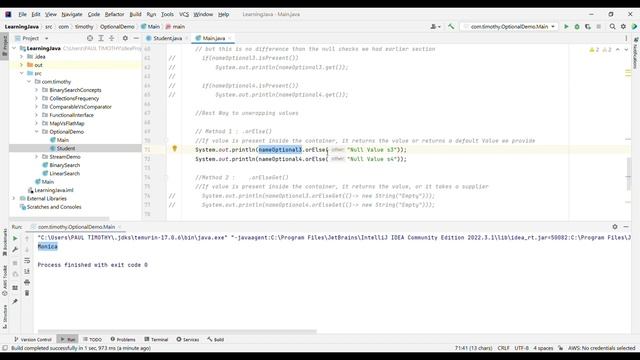Toggle the read-only lock icon in the status bar

point(560,348)
